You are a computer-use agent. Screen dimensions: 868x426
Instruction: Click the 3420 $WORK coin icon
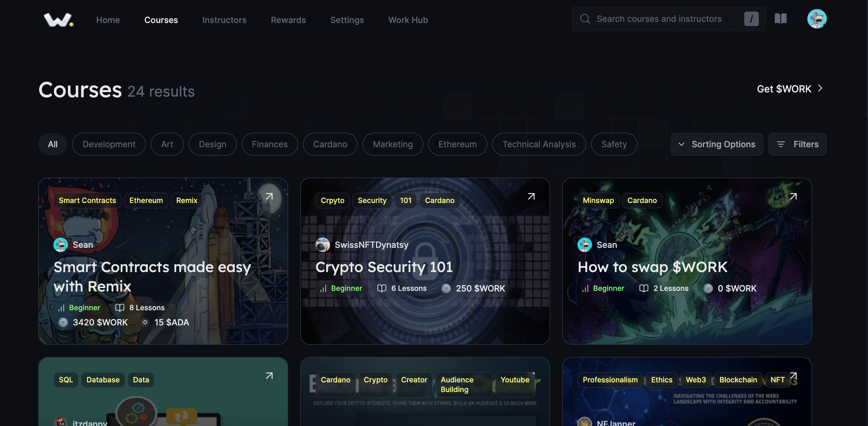[x=63, y=322]
